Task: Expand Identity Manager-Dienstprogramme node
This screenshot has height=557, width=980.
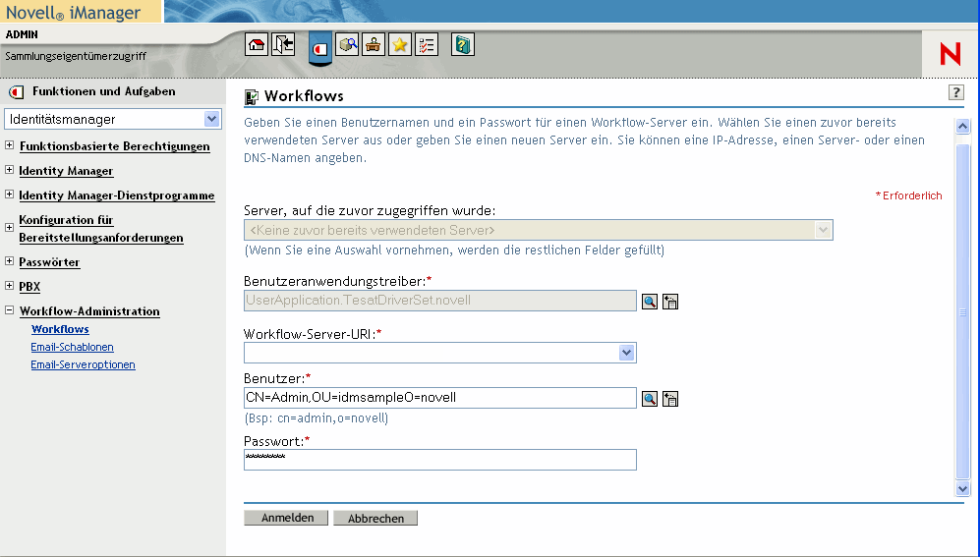Action: 10,195
